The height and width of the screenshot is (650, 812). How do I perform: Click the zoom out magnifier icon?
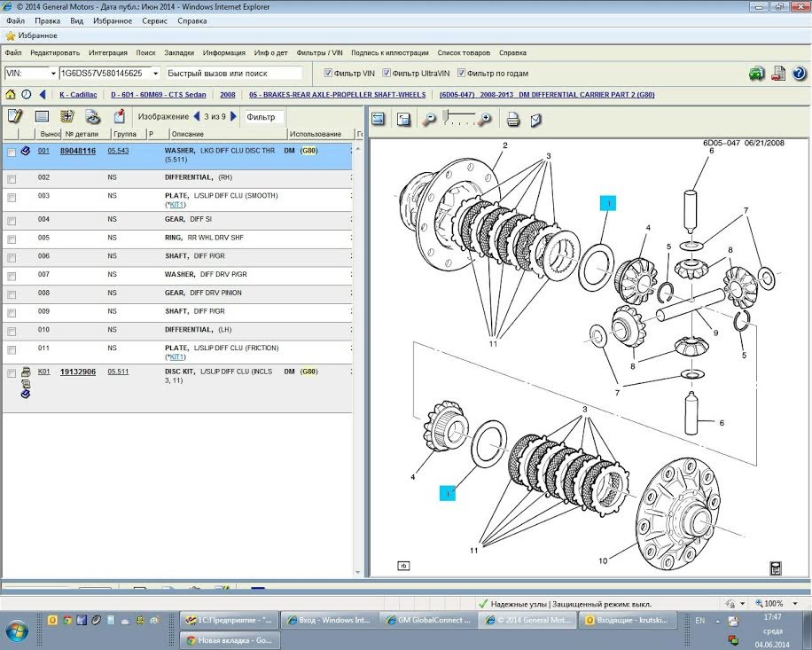click(429, 119)
